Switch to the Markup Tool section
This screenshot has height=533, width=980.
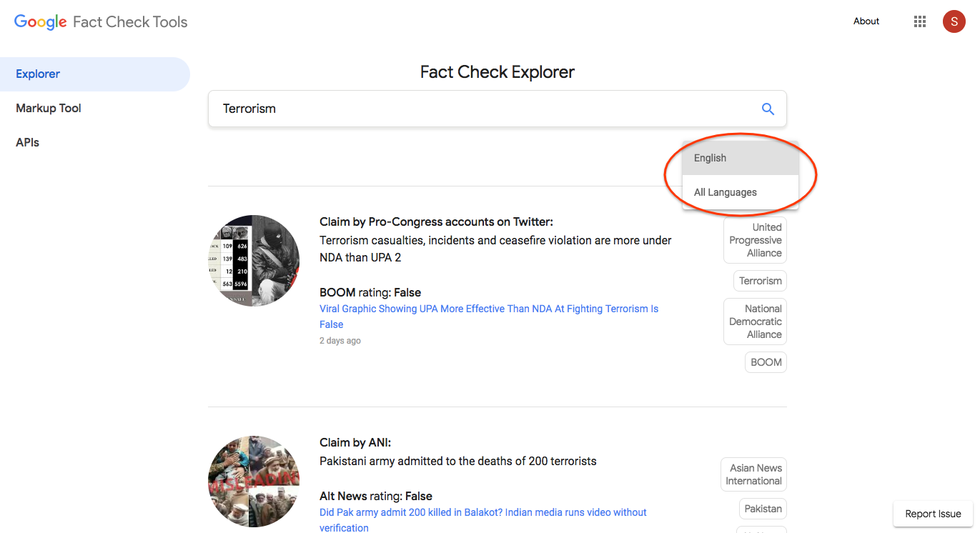[x=49, y=109]
